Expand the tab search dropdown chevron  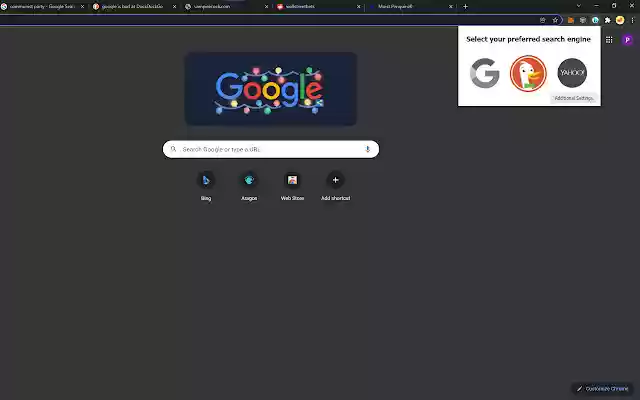point(578,6)
